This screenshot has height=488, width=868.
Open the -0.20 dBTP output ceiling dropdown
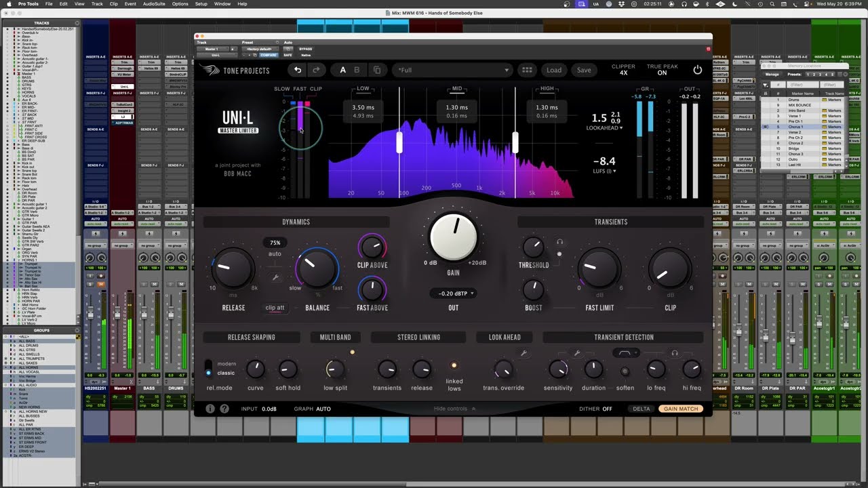click(x=454, y=293)
